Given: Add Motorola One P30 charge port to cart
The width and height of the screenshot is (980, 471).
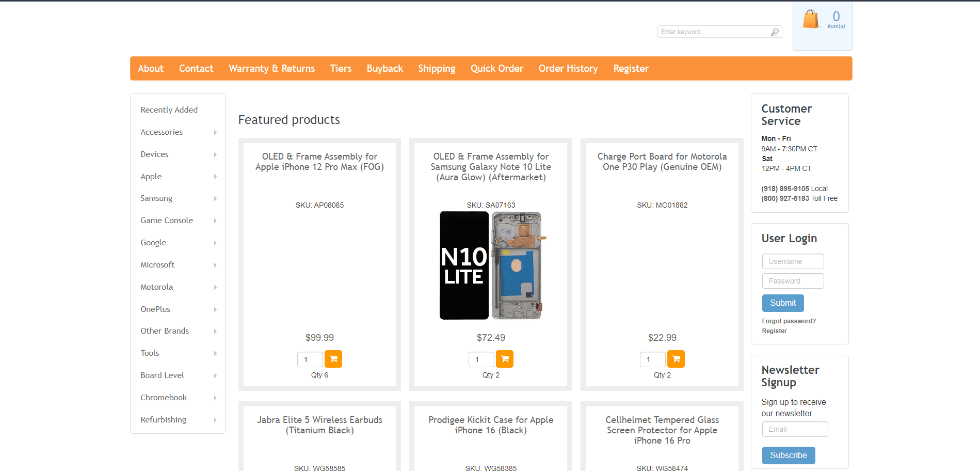Looking at the screenshot, I should tap(676, 359).
